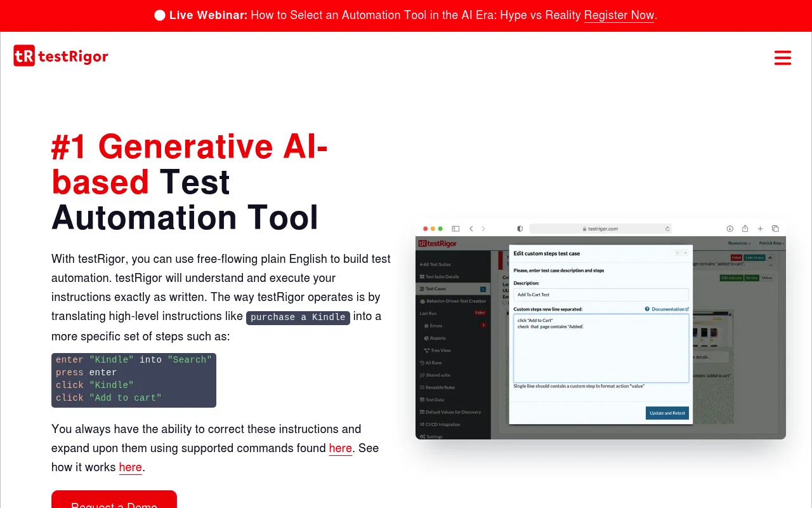This screenshot has width=812, height=508.
Task: Click the privacy shield icon by the address bar
Action: click(520, 229)
